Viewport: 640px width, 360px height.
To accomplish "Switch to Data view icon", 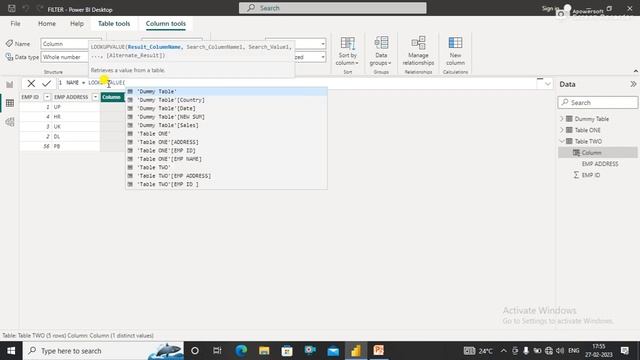I will [x=10, y=103].
